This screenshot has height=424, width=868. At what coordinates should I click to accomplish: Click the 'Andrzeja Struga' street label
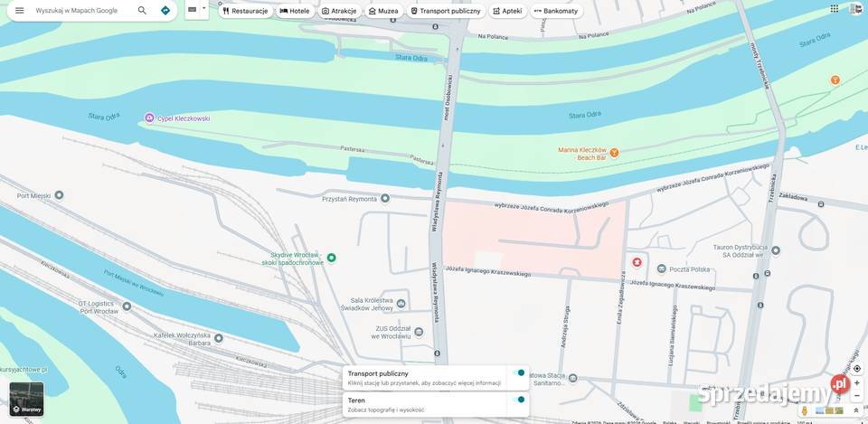click(x=564, y=326)
